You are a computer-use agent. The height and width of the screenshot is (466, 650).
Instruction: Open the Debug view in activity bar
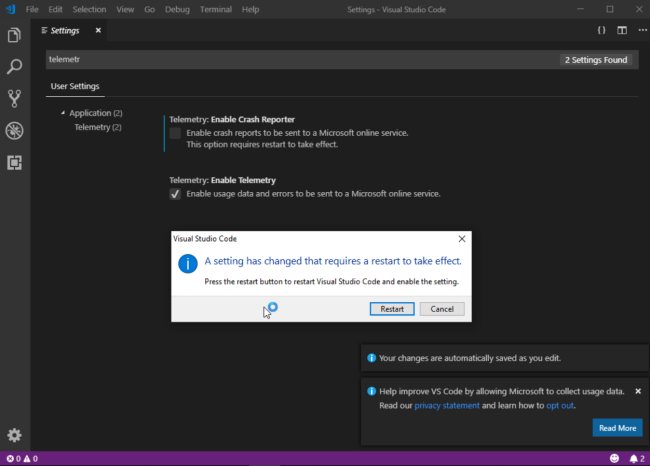14,130
